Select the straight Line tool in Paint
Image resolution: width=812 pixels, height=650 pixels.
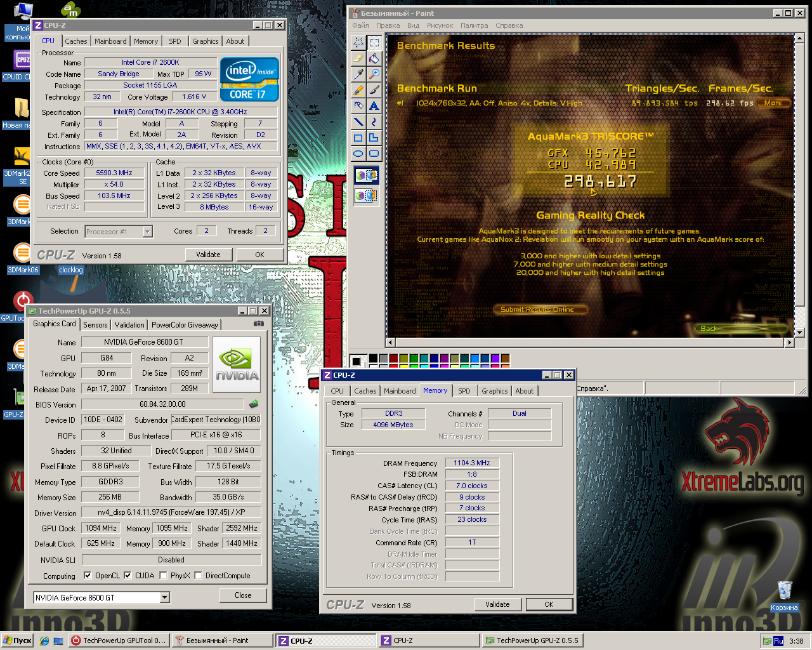(358, 122)
